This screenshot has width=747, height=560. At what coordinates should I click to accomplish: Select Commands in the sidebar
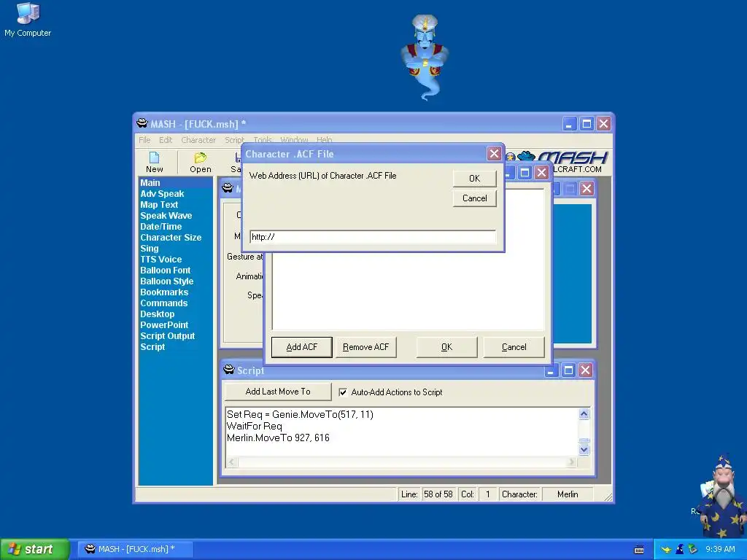coord(164,303)
